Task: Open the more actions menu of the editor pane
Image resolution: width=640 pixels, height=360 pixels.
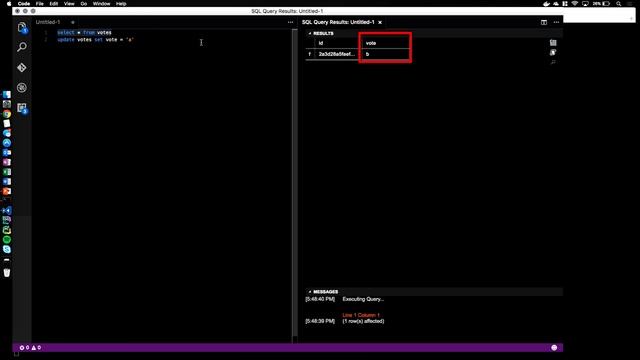Action: [290, 22]
